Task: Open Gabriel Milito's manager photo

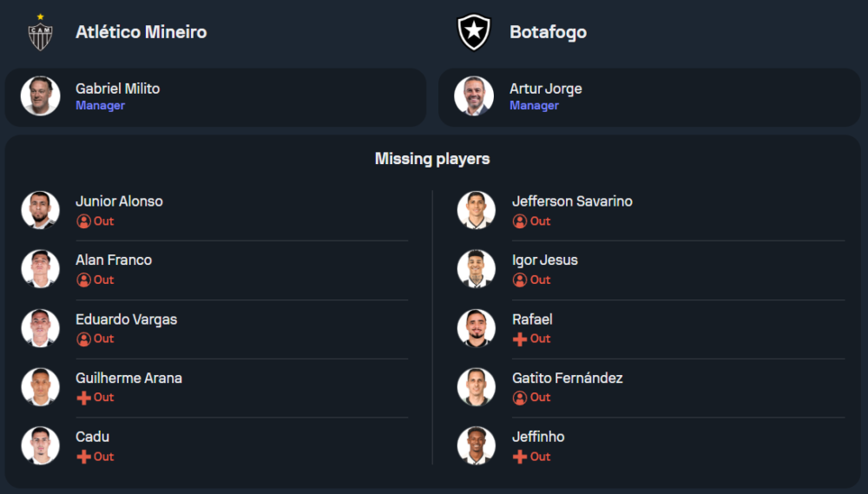Action: (40, 96)
